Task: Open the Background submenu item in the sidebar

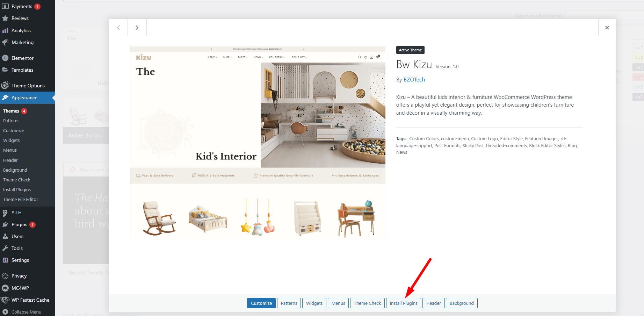Action: click(15, 170)
